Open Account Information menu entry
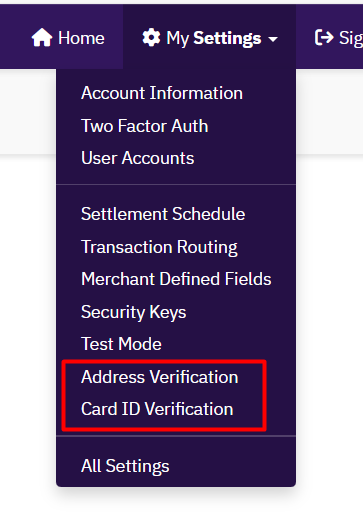Screen dimensions: 363x516 162,93
